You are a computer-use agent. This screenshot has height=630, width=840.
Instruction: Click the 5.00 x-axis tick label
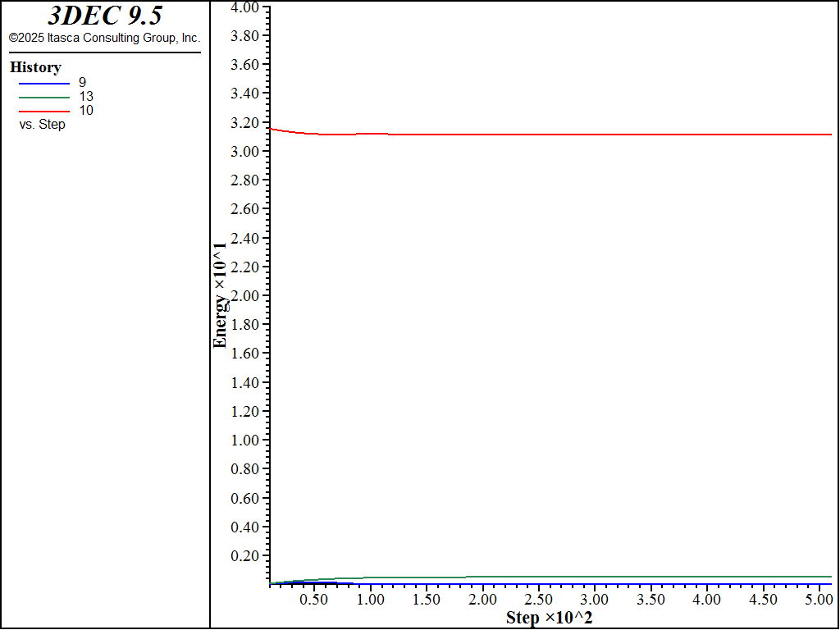pyautogui.click(x=819, y=600)
